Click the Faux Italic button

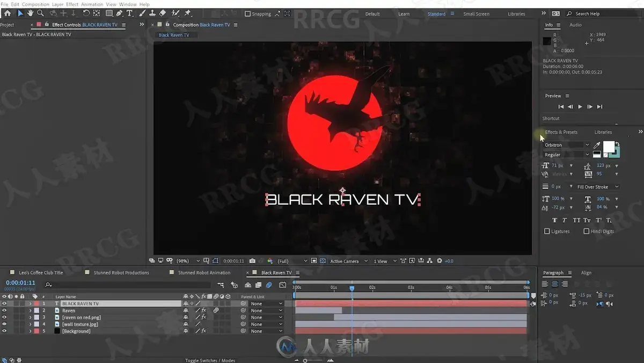pyautogui.click(x=565, y=220)
